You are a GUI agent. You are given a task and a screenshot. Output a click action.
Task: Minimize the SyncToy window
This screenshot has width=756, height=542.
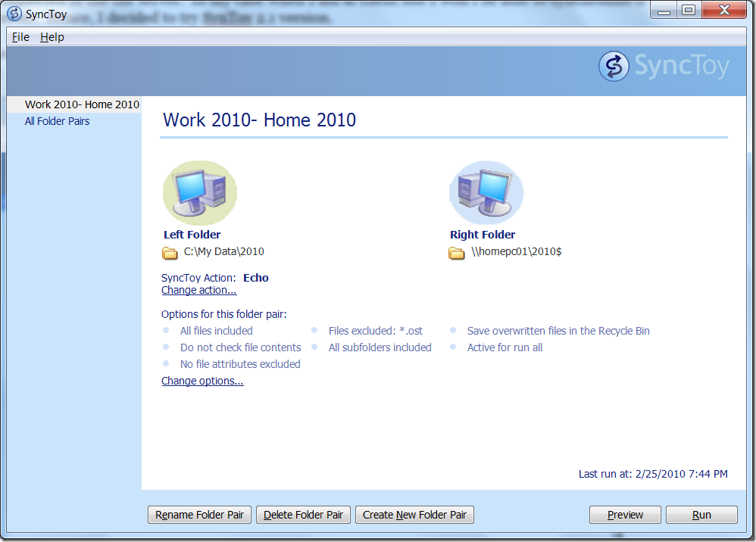pyautogui.click(x=664, y=11)
